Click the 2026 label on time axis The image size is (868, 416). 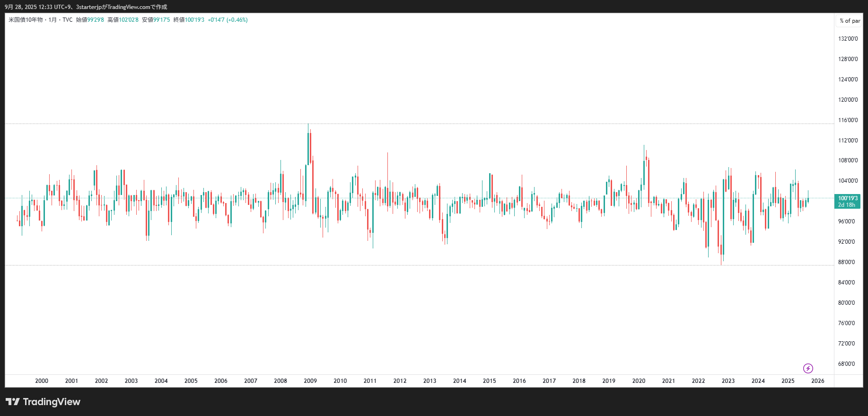(x=817, y=381)
